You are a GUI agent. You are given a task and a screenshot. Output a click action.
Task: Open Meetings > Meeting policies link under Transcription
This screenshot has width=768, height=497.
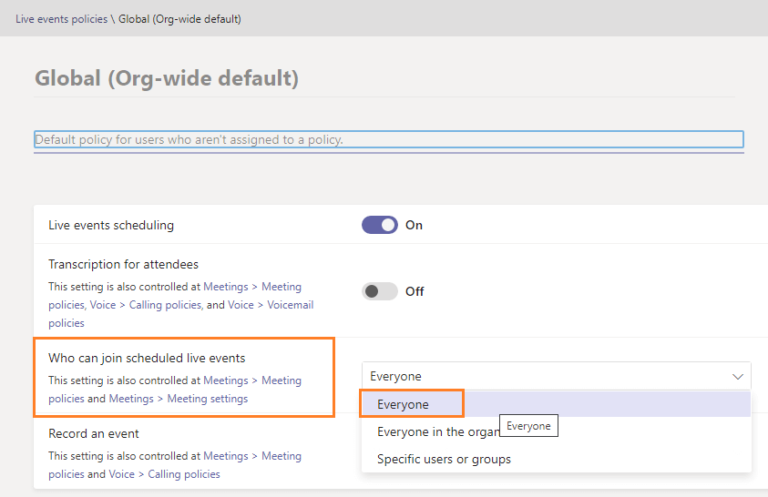pos(252,287)
